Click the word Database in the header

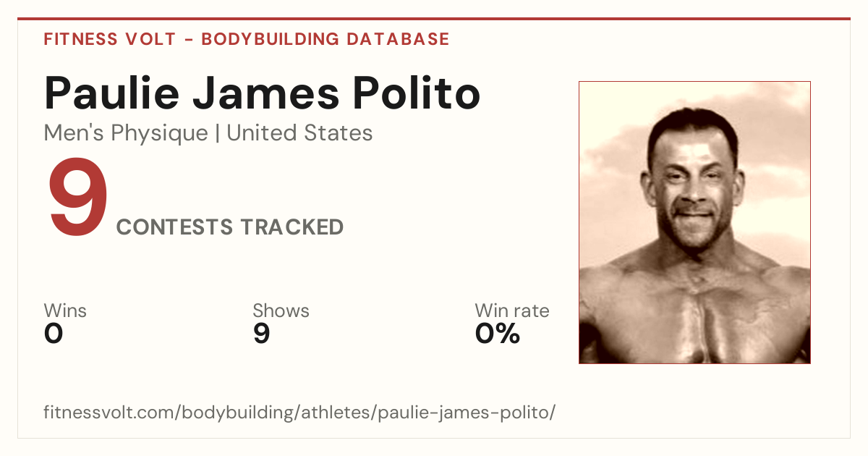click(x=398, y=39)
